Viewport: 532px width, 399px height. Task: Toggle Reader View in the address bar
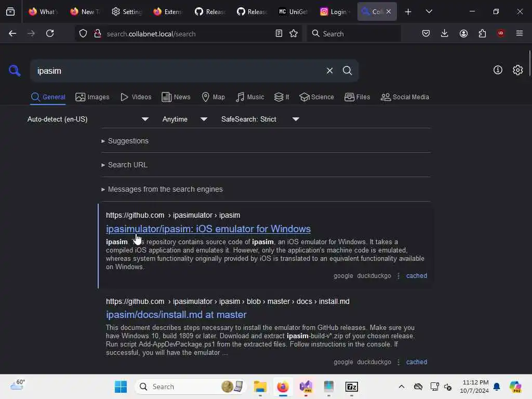279,33
